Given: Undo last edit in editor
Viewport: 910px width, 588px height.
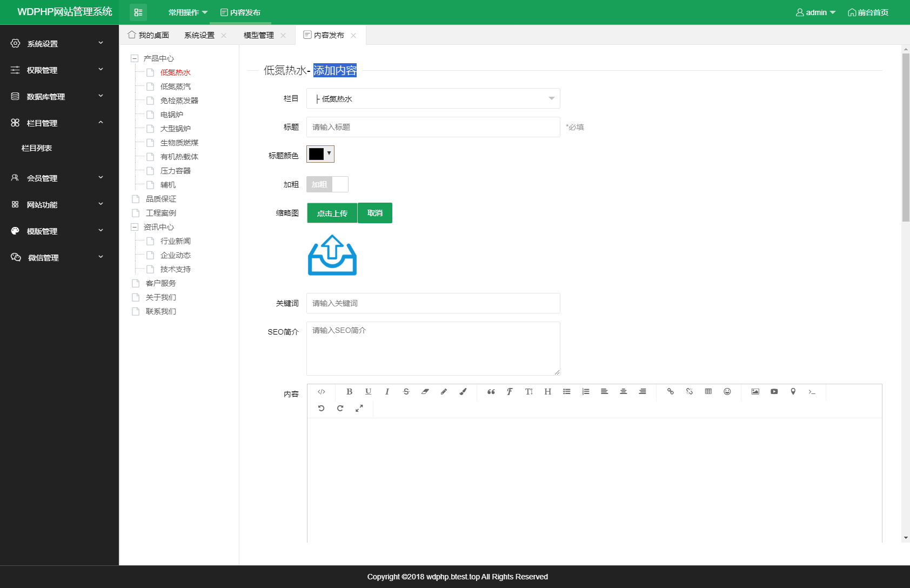Looking at the screenshot, I should (x=322, y=409).
